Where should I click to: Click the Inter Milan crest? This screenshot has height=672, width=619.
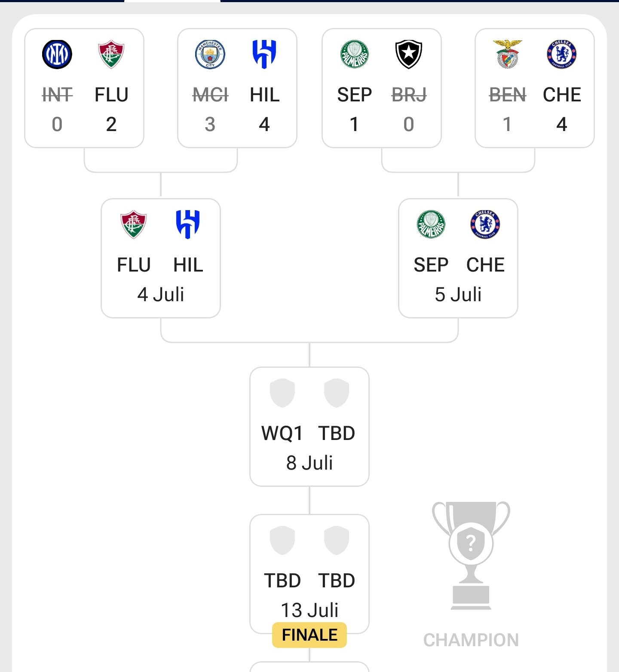tap(57, 55)
